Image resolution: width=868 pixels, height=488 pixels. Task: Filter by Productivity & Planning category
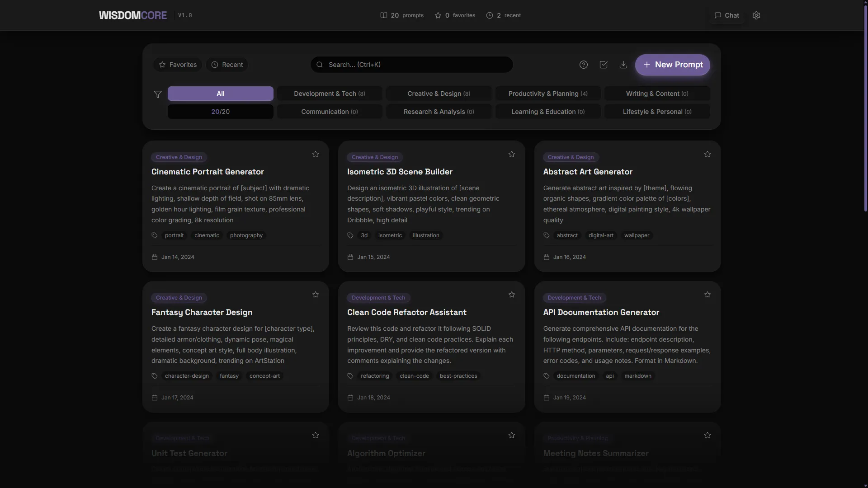[x=548, y=94]
